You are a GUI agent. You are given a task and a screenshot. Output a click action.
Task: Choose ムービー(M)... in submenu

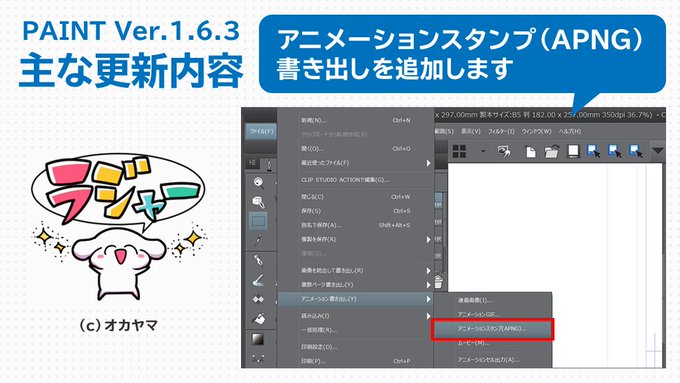coord(493,343)
